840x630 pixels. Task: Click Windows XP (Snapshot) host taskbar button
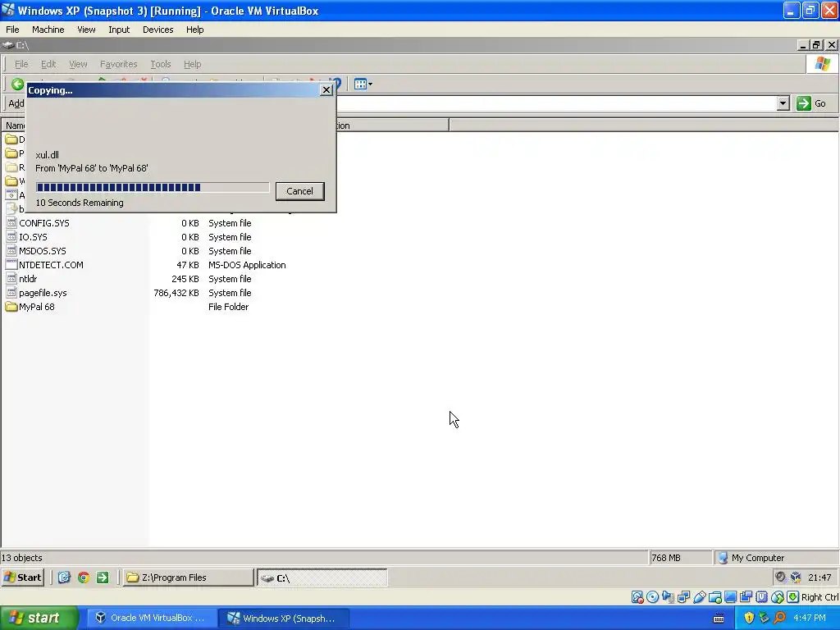coord(285,619)
